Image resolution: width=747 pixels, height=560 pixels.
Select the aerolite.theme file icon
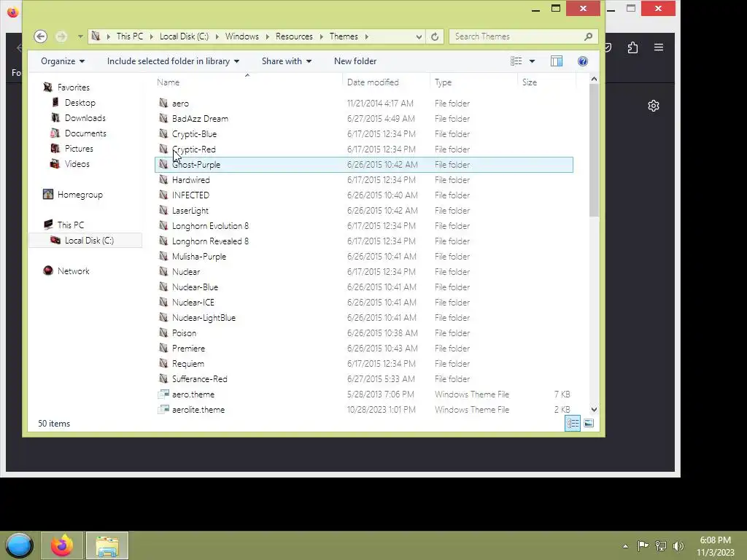tap(163, 409)
